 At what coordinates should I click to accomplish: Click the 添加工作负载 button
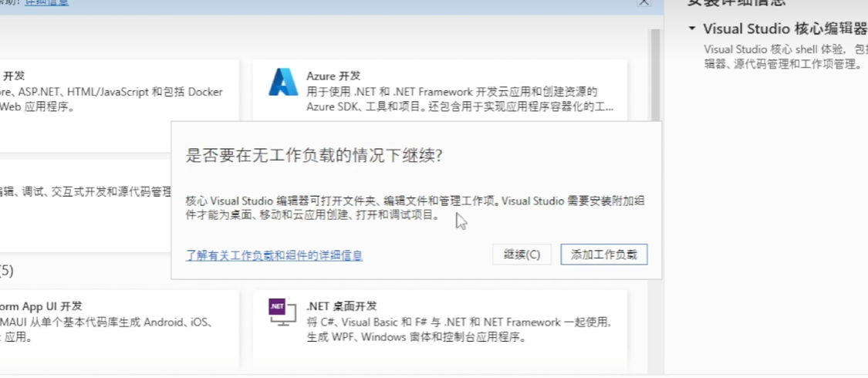click(604, 255)
